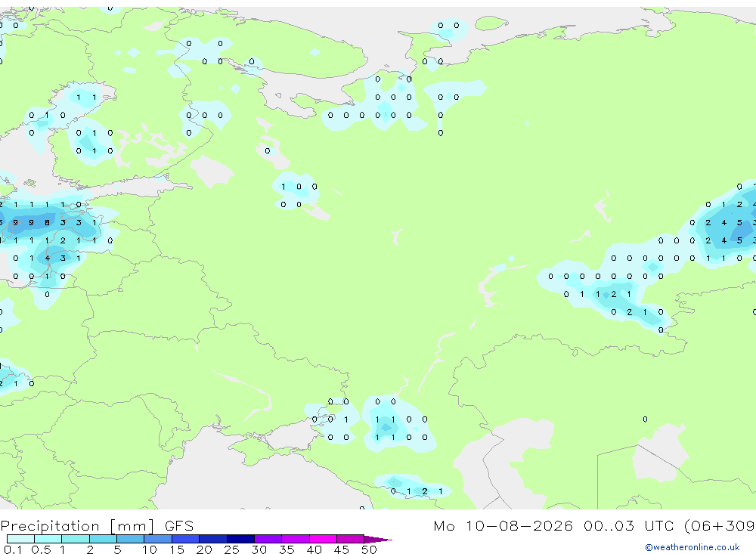Choose the 35–40 mm magenta legend swatch

click(x=296, y=539)
